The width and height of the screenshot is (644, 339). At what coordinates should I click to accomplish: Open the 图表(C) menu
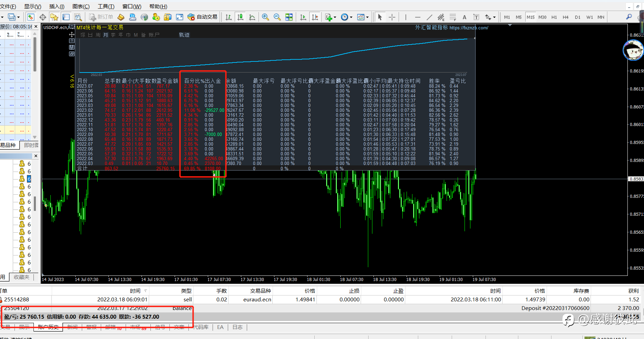(x=81, y=6)
